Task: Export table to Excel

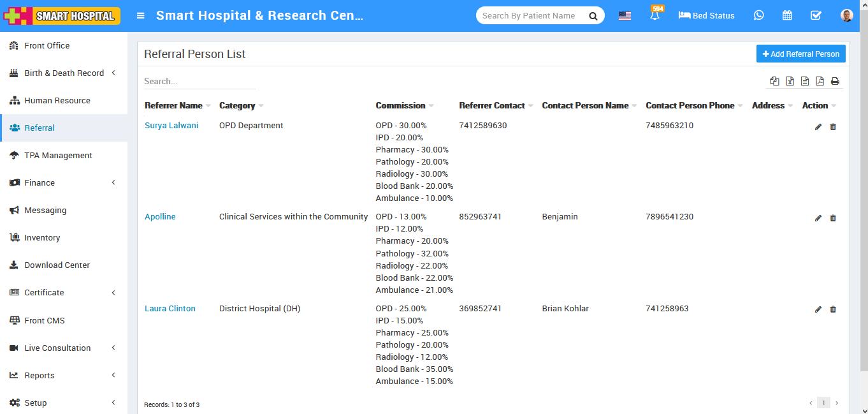Action: coord(790,81)
